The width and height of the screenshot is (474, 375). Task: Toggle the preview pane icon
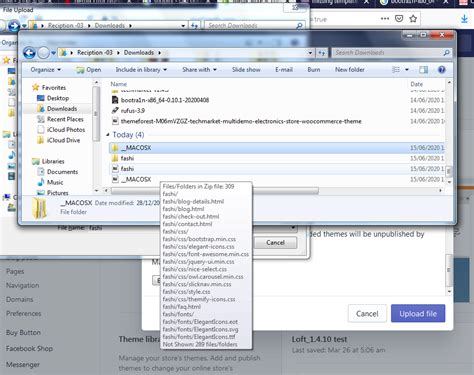point(424,70)
